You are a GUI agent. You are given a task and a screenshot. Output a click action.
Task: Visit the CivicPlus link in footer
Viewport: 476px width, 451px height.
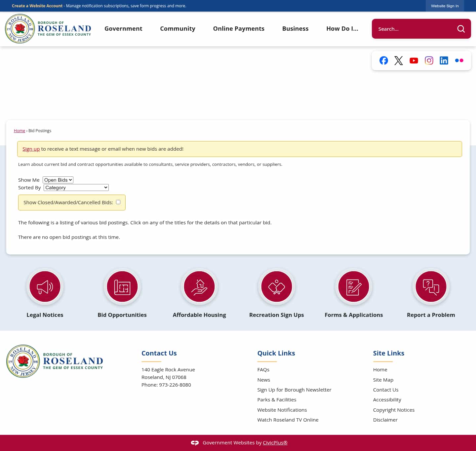[x=275, y=442]
